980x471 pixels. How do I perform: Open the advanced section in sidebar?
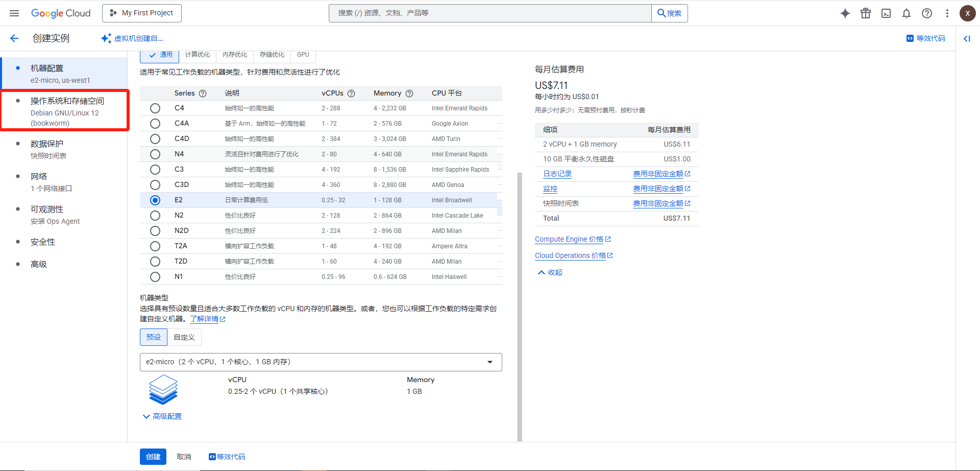click(64, 265)
